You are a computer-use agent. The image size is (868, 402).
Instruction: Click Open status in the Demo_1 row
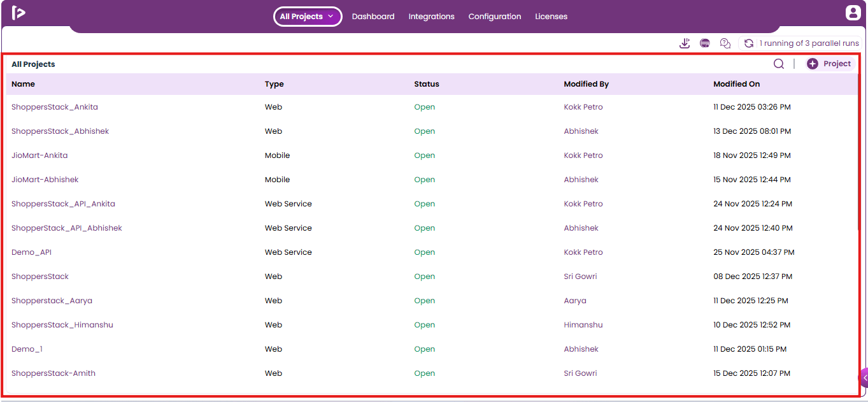click(x=425, y=349)
